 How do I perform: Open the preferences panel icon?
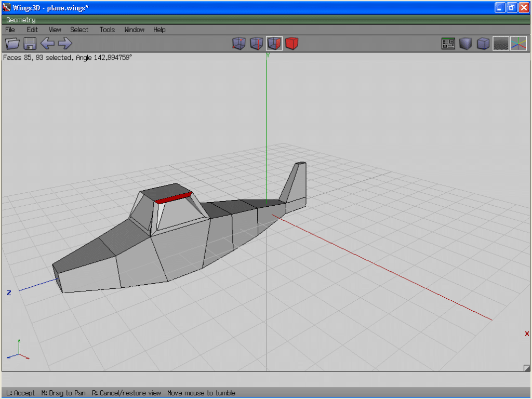(x=448, y=44)
